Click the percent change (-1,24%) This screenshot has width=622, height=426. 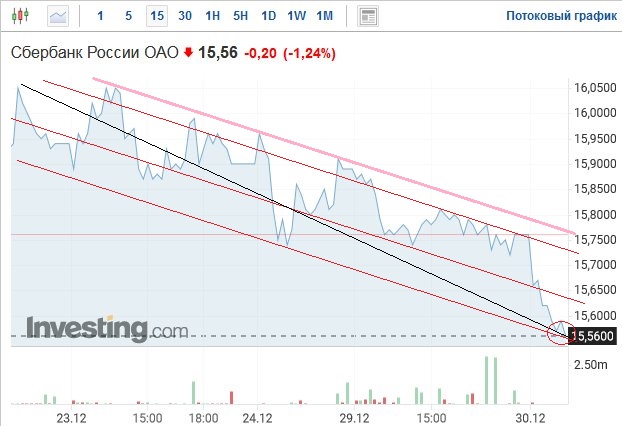[x=309, y=53]
